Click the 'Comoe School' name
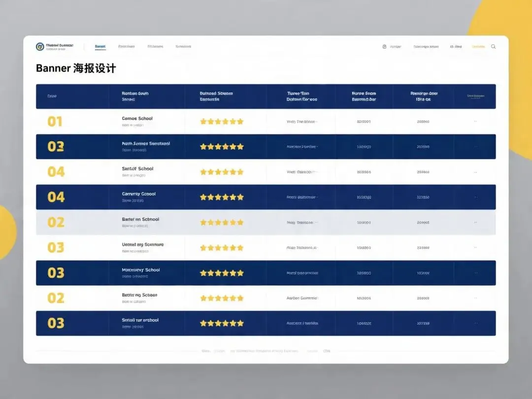 [x=137, y=118]
